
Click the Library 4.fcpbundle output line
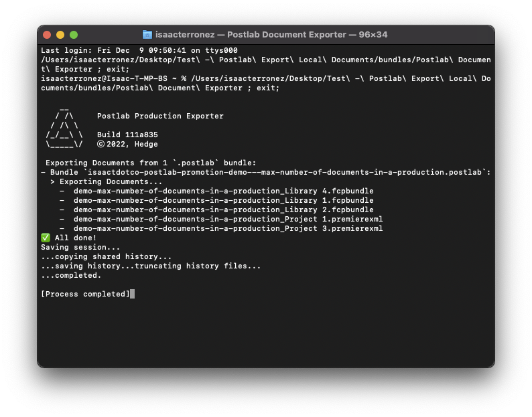coord(223,191)
